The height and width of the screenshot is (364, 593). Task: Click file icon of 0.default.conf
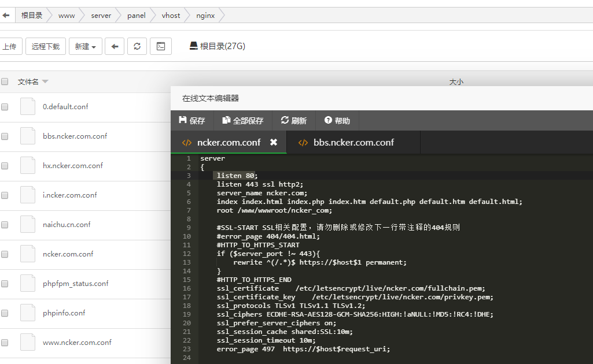pyautogui.click(x=28, y=106)
